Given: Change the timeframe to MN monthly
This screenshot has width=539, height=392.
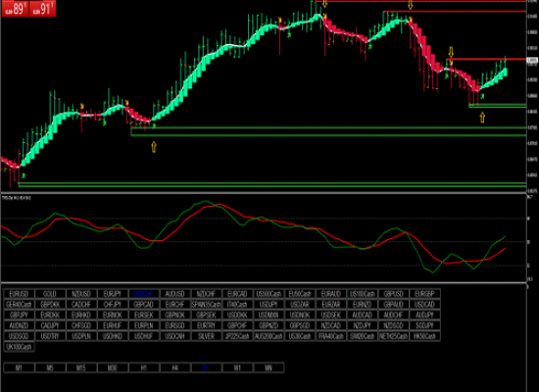Looking at the screenshot, I should tap(269, 367).
